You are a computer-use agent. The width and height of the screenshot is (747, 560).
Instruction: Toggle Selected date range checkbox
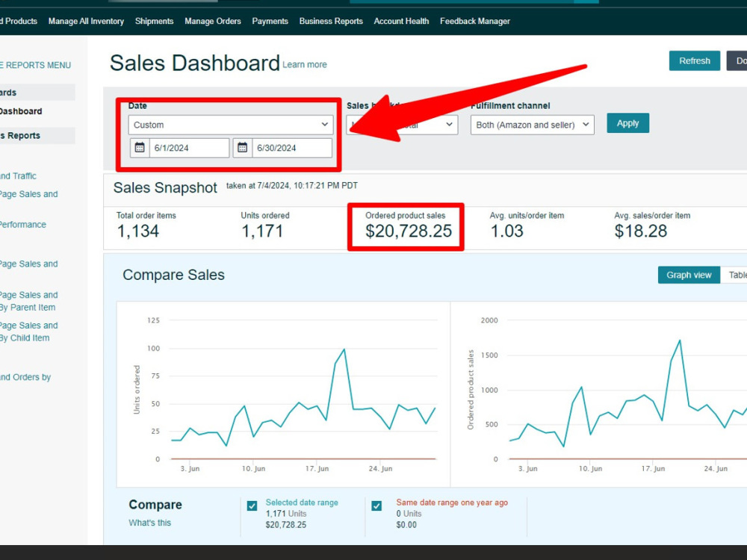[x=252, y=505]
